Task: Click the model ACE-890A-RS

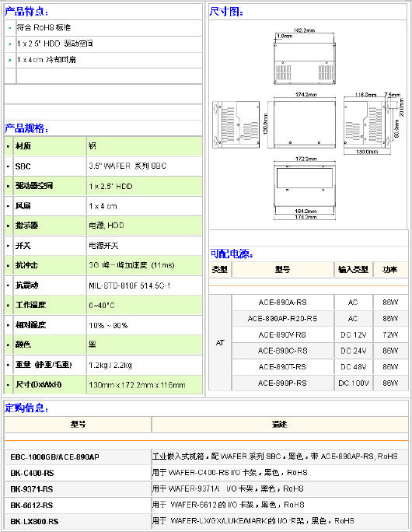Action: (282, 303)
